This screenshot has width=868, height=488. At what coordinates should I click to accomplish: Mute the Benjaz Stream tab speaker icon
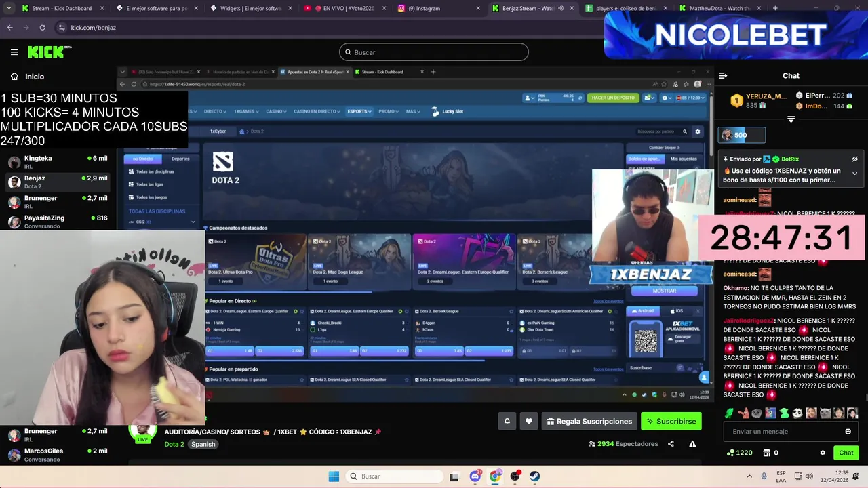[x=561, y=8]
